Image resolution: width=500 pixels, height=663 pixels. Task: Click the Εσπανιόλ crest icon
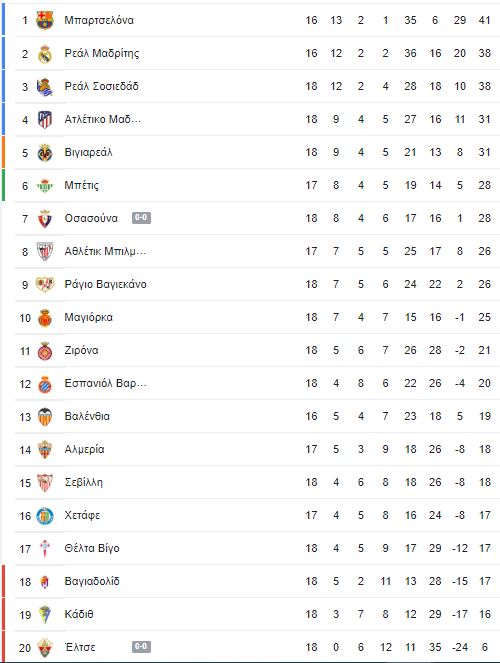(x=45, y=384)
